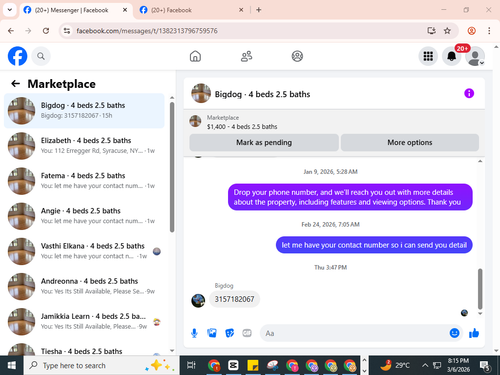This screenshot has width=500, height=375.
Task: Show hidden system tray icons
Action: [x=425, y=365]
